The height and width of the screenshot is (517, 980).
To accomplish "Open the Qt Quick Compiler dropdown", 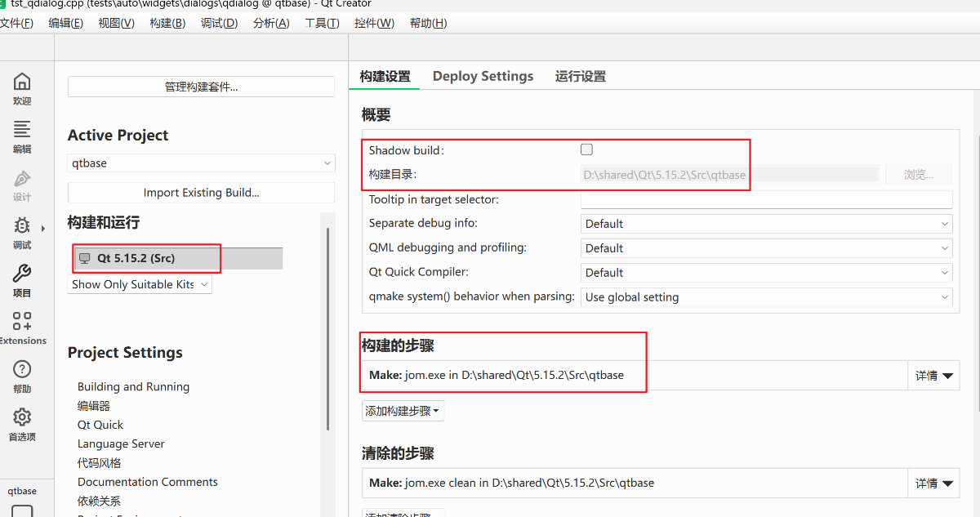I will pyautogui.click(x=767, y=272).
